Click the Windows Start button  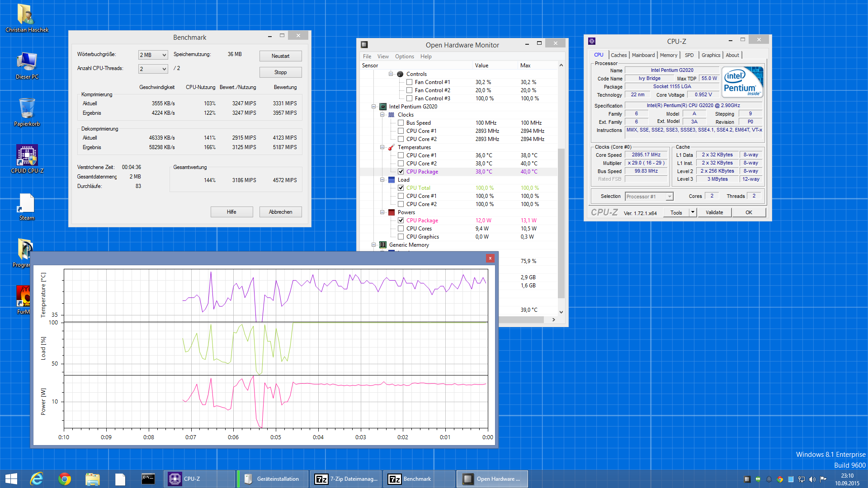pyautogui.click(x=11, y=479)
